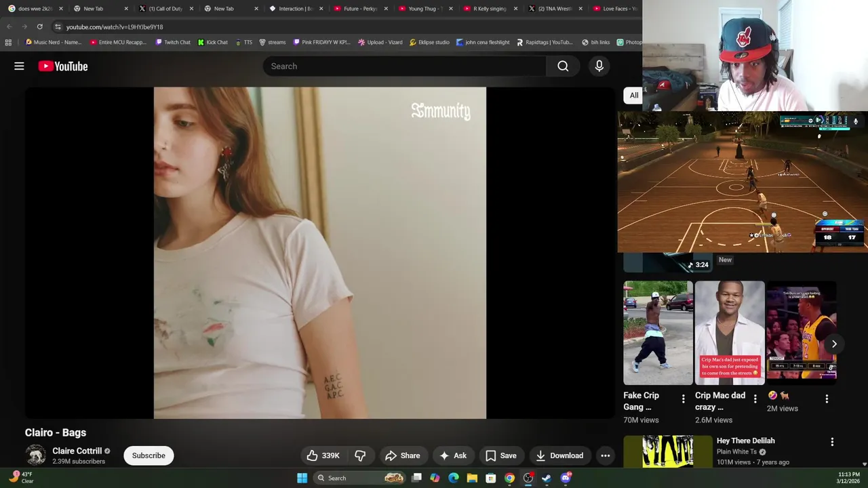Screen dimensions: 868x488
Task: Go to YouTube home via the logo
Action: [x=63, y=66]
